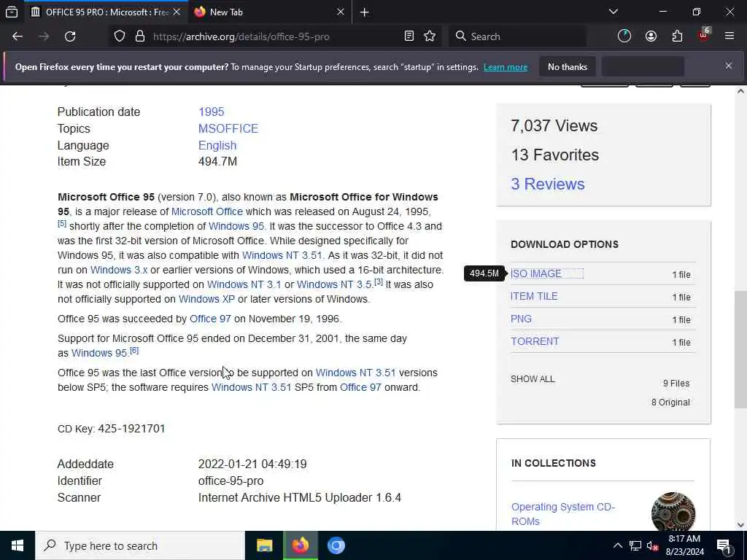Image resolution: width=747 pixels, height=560 pixels.
Task: Close the OFFICE 95 PRO tab
Action: pos(177,12)
